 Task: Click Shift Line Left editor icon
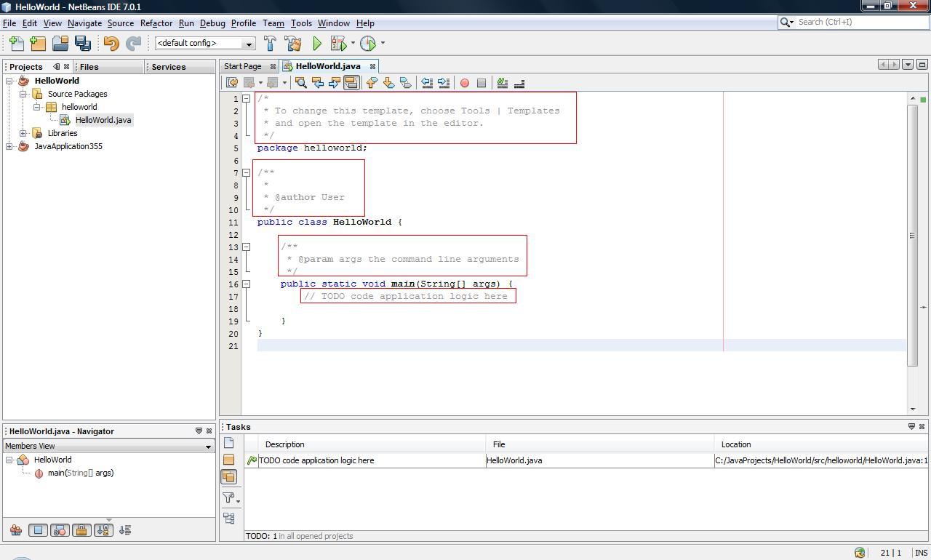coord(427,83)
